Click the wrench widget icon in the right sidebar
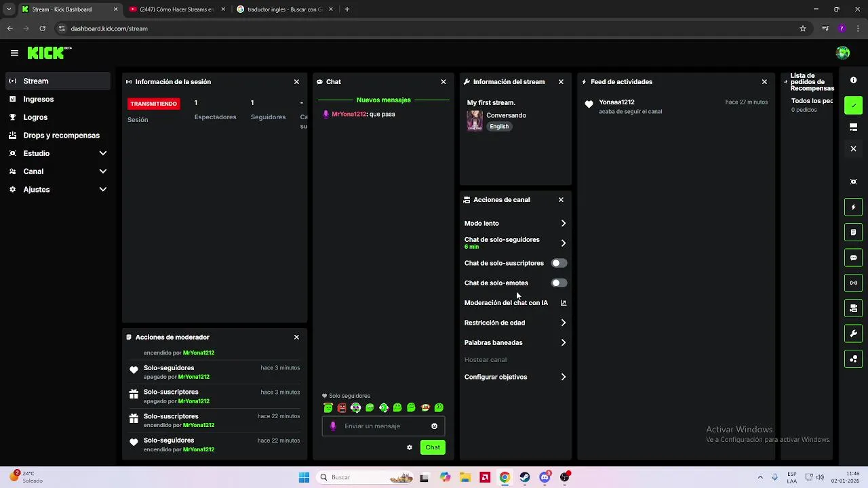The image size is (868, 488). pos(853,333)
